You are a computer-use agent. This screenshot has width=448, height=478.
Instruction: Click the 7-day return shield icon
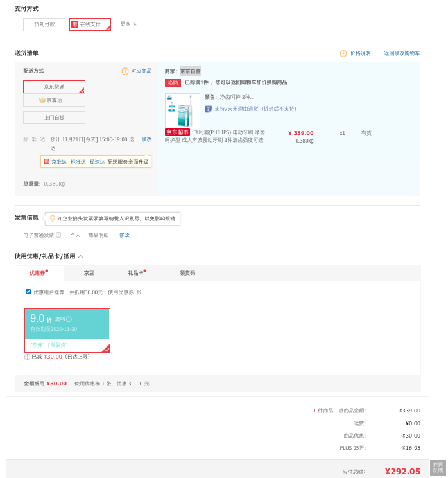point(208,109)
